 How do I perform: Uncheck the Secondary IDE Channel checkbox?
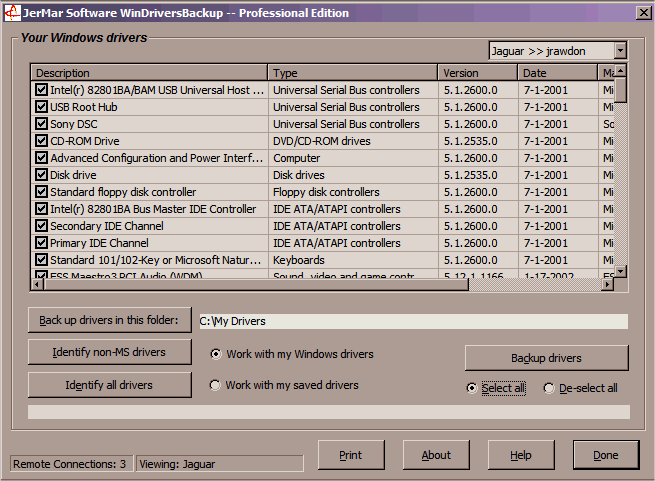pyautogui.click(x=41, y=226)
